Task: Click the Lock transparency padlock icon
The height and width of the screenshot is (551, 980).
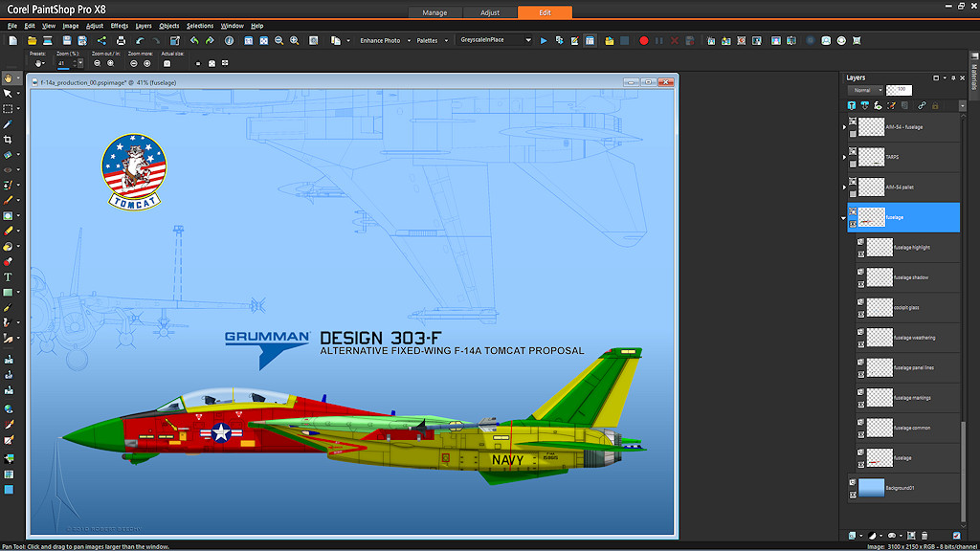Action: click(935, 105)
